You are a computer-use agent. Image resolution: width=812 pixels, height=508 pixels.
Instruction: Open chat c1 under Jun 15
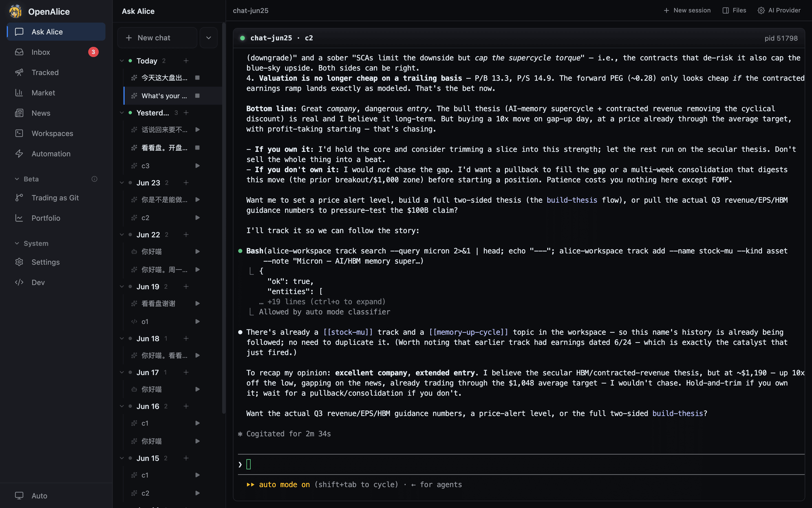coord(145,475)
